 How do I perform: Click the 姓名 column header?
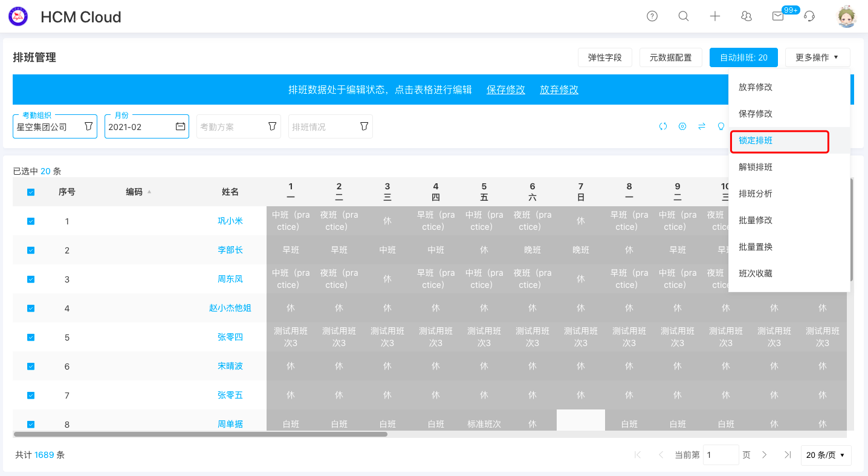(230, 192)
